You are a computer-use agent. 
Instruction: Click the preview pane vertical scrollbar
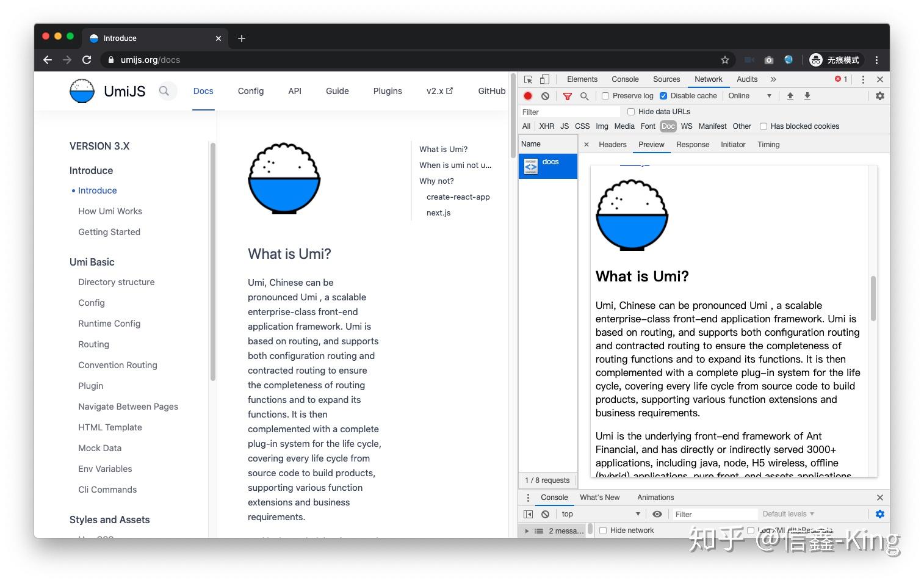873,299
